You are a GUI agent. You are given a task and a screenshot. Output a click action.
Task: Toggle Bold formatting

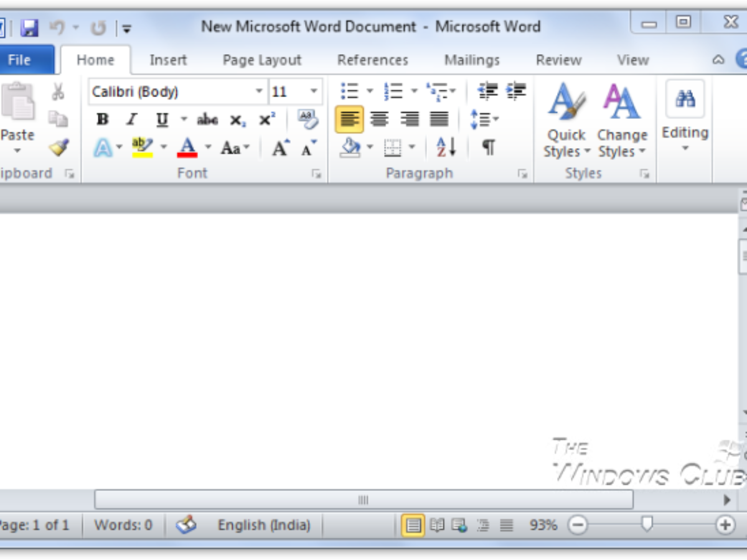pos(103,119)
